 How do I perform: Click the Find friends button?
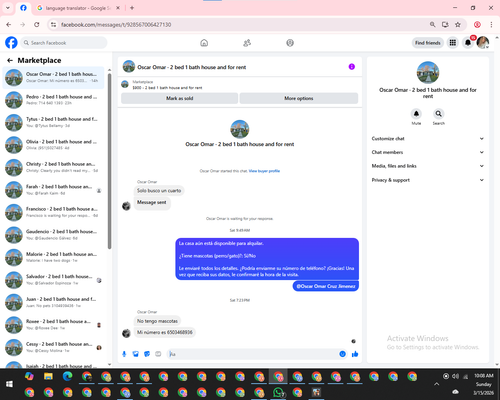tap(428, 43)
